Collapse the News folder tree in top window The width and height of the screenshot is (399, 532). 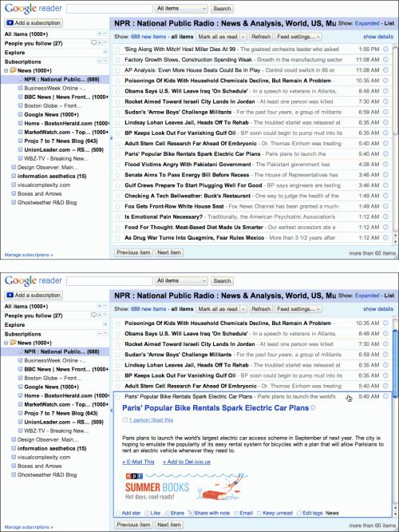tap(6, 70)
